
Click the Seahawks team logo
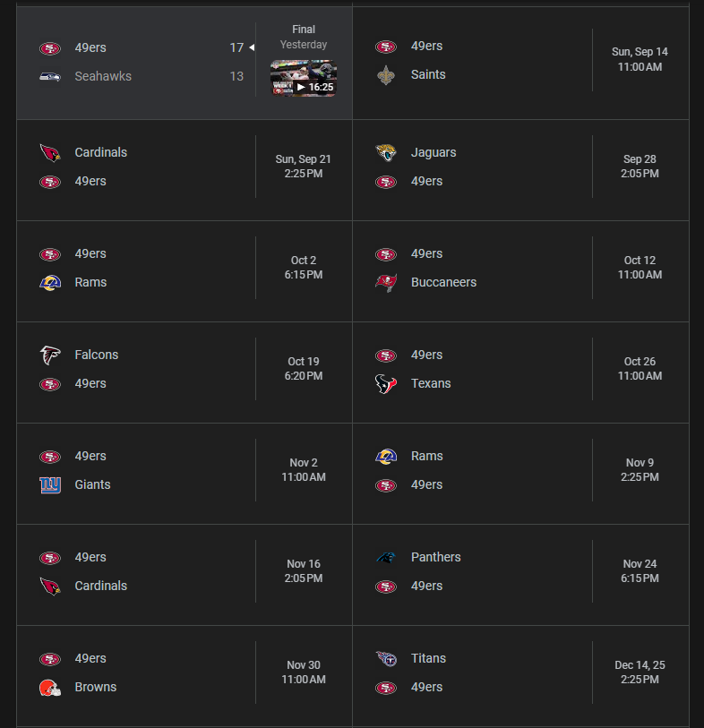pyautogui.click(x=50, y=77)
